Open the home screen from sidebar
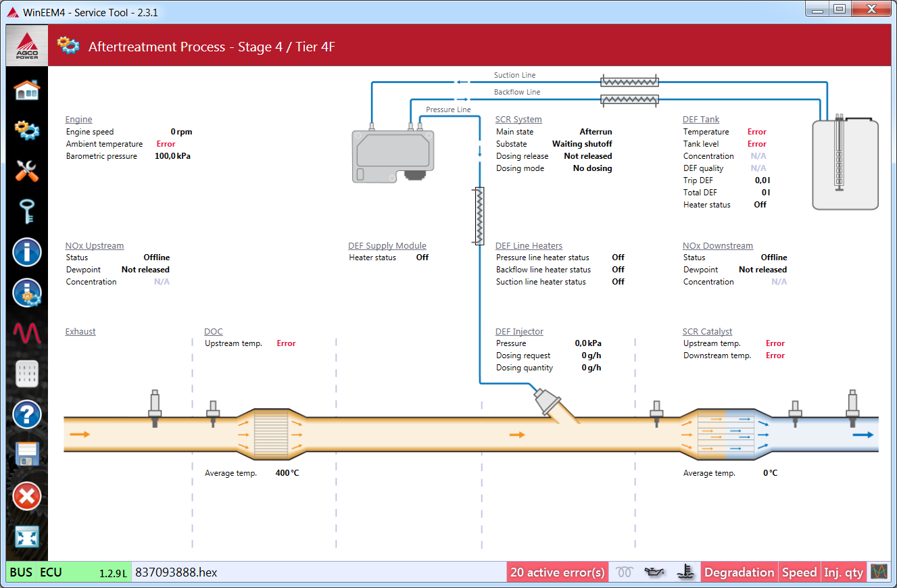 click(27, 89)
